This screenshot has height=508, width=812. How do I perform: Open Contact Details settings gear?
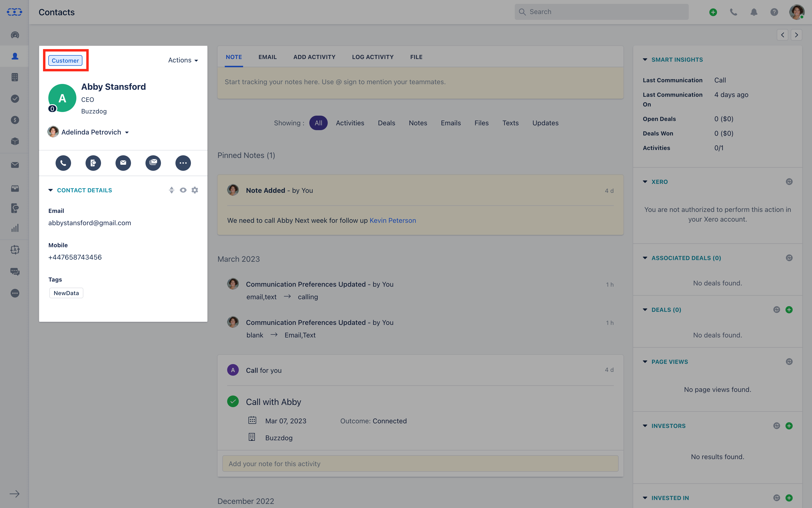(x=195, y=190)
